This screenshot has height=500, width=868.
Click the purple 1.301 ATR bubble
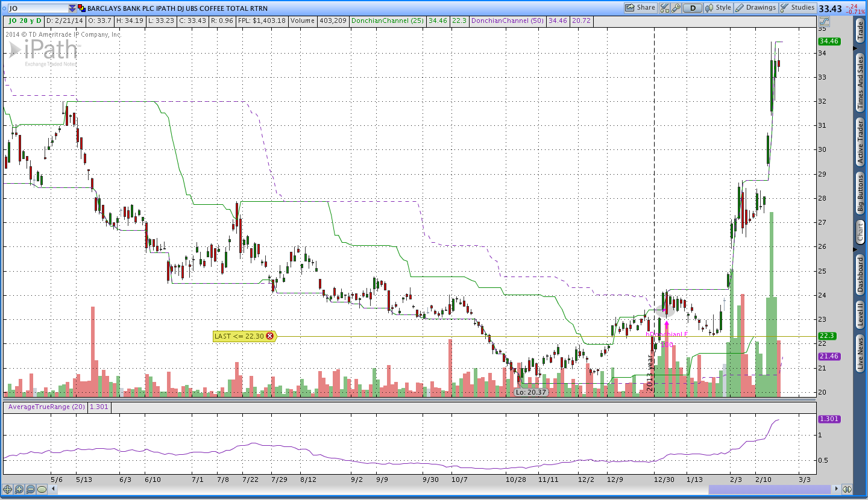[x=829, y=419]
